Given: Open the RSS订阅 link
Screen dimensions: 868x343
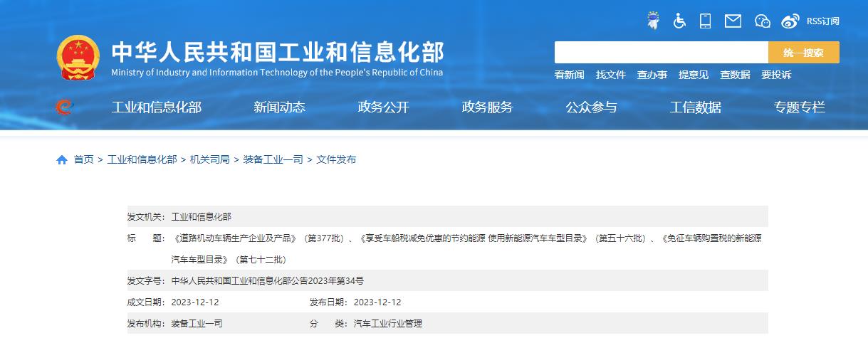Looking at the screenshot, I should (x=823, y=21).
